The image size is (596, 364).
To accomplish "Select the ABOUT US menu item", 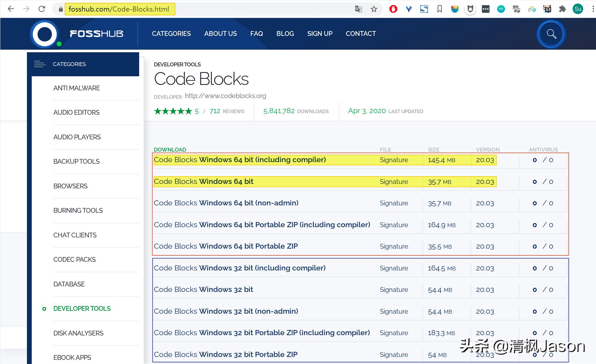I will 221,33.
